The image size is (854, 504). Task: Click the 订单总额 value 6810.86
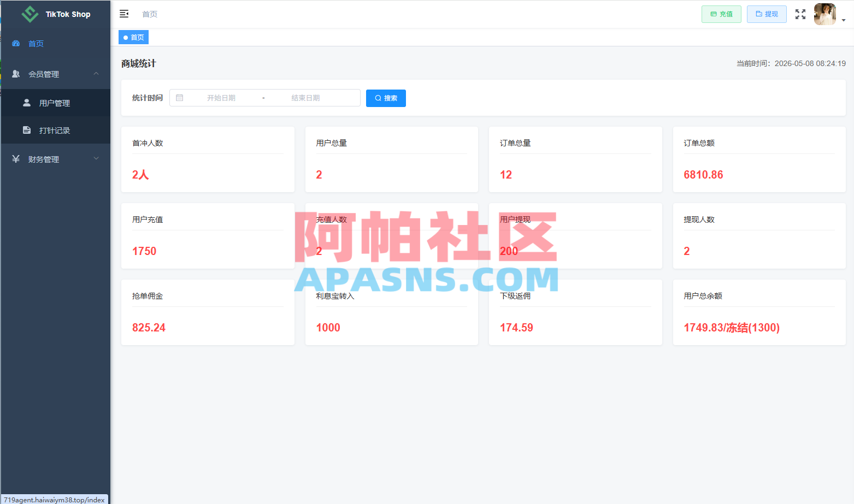point(703,175)
